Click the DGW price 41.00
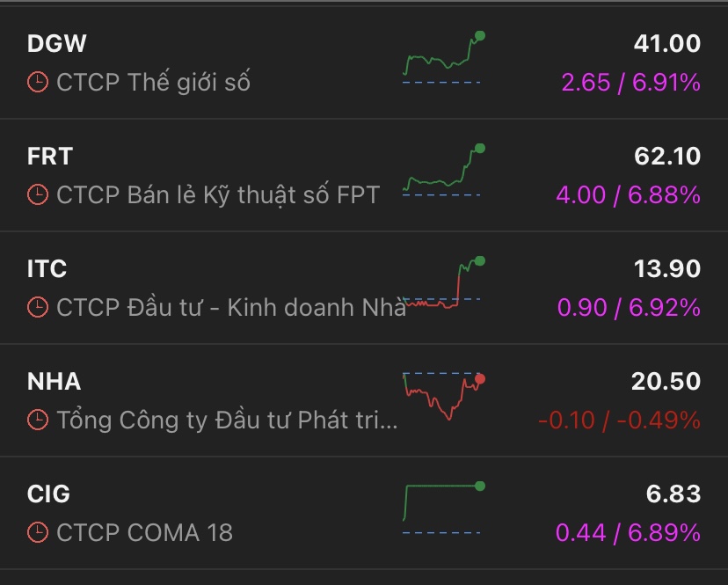The height and width of the screenshot is (585, 728). [x=666, y=43]
